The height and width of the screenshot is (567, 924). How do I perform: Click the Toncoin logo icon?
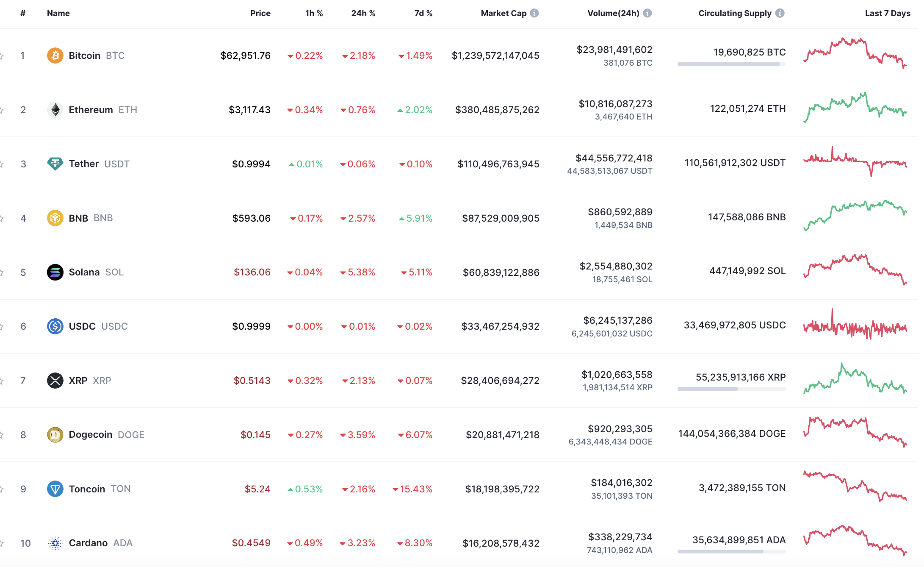[x=55, y=489]
